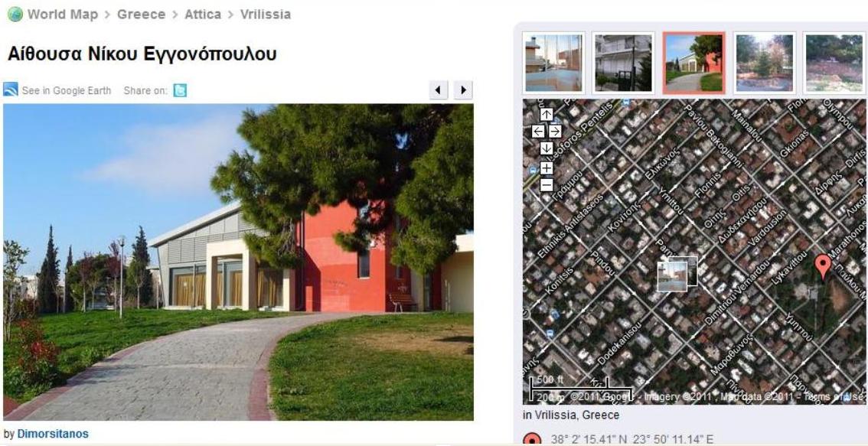This screenshot has width=868, height=446.
Task: Open Attica in breadcrumb
Action: [x=203, y=15]
